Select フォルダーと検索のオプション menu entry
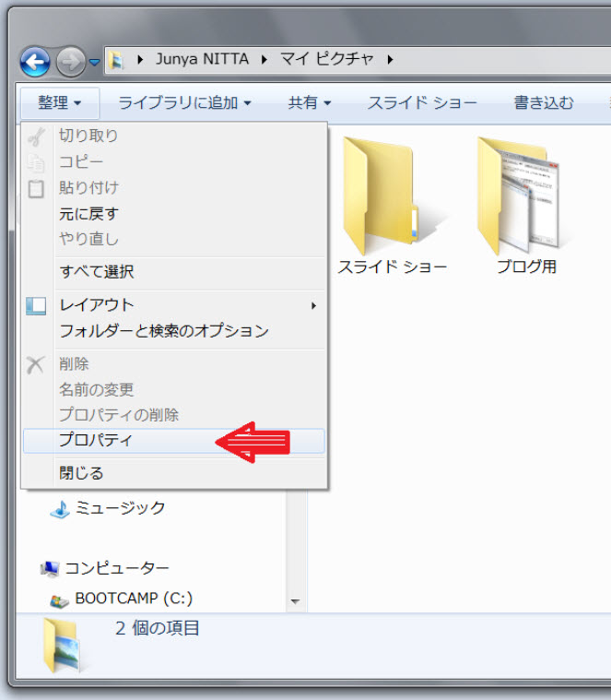The width and height of the screenshot is (611, 700). [164, 331]
